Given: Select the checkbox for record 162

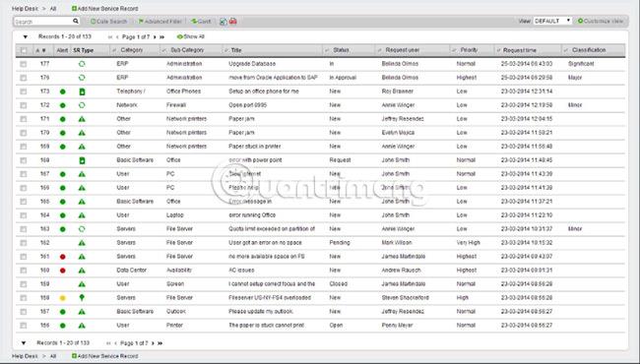Looking at the screenshot, I should 24,243.
